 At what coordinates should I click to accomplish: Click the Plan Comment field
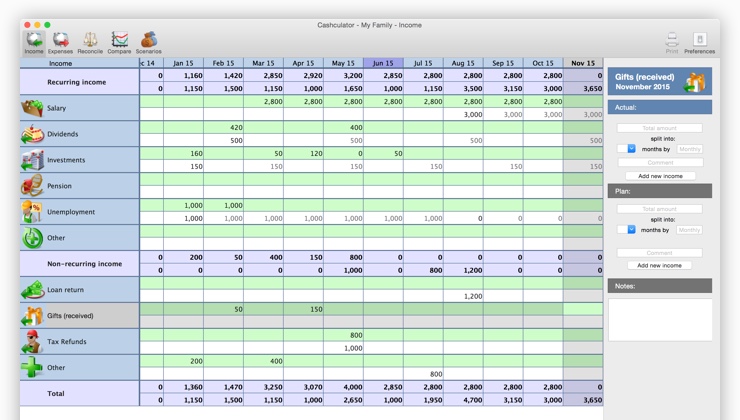(660, 253)
